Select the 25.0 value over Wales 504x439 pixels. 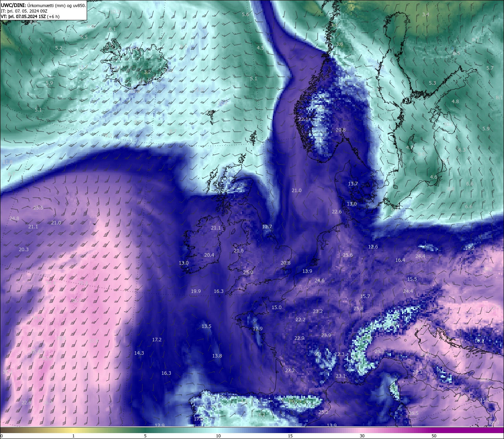[248, 272]
